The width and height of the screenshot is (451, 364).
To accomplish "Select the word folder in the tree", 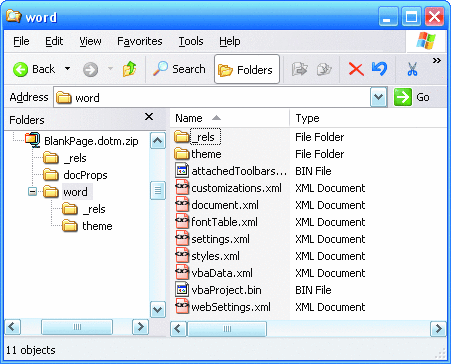I will (x=75, y=192).
